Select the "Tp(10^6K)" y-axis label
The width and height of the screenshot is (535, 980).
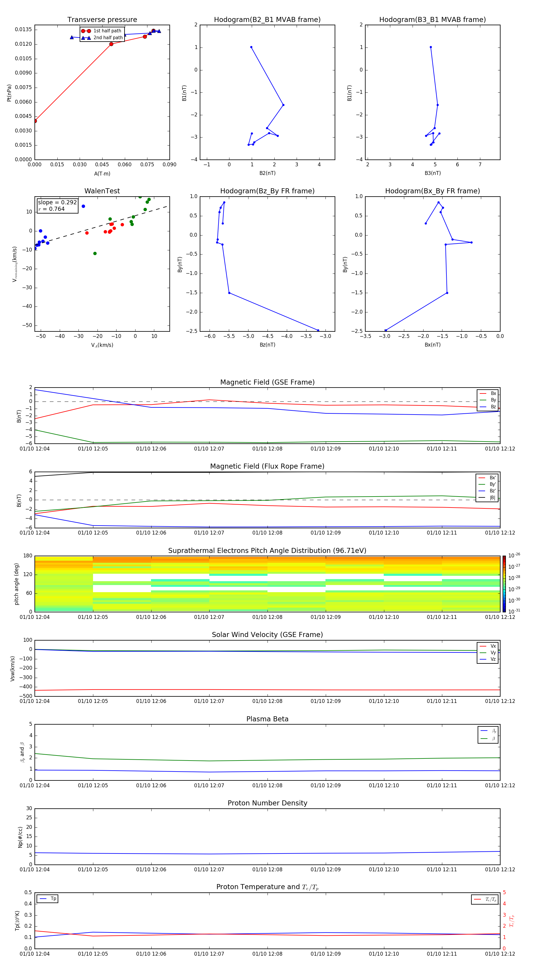click(17, 921)
